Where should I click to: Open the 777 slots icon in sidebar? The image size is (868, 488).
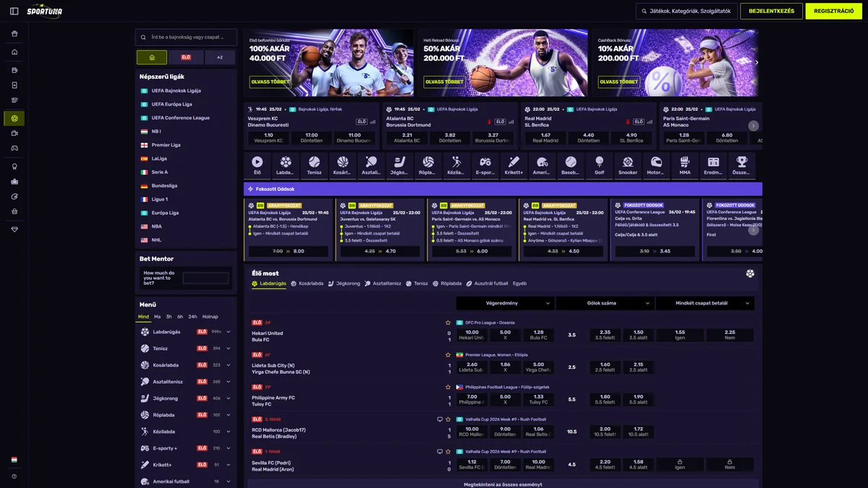pos(14,100)
